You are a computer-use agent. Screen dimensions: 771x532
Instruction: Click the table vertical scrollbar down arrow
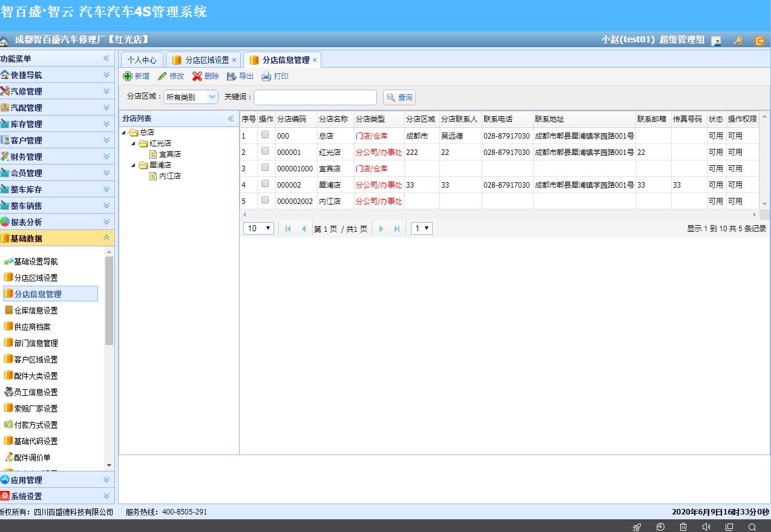(x=765, y=204)
